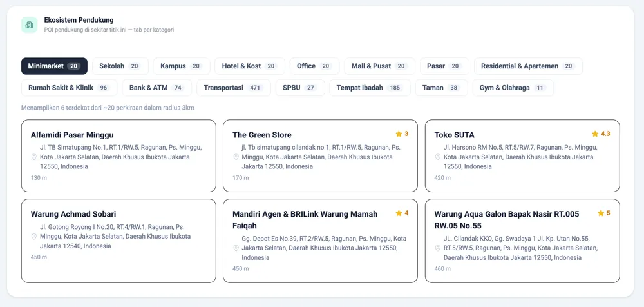Image resolution: width=644 pixels, height=307 pixels.
Task: Open the Transportasi tab
Action: click(234, 88)
